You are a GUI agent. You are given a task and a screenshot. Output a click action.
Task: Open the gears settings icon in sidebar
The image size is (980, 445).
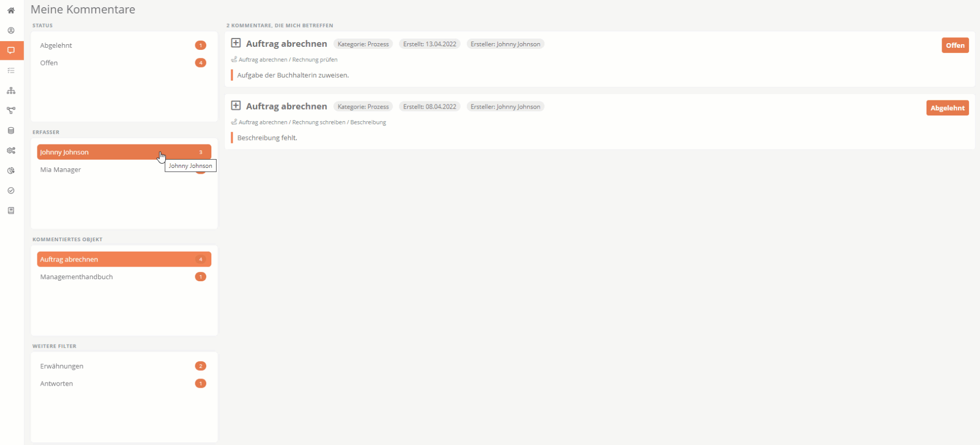coord(11,151)
